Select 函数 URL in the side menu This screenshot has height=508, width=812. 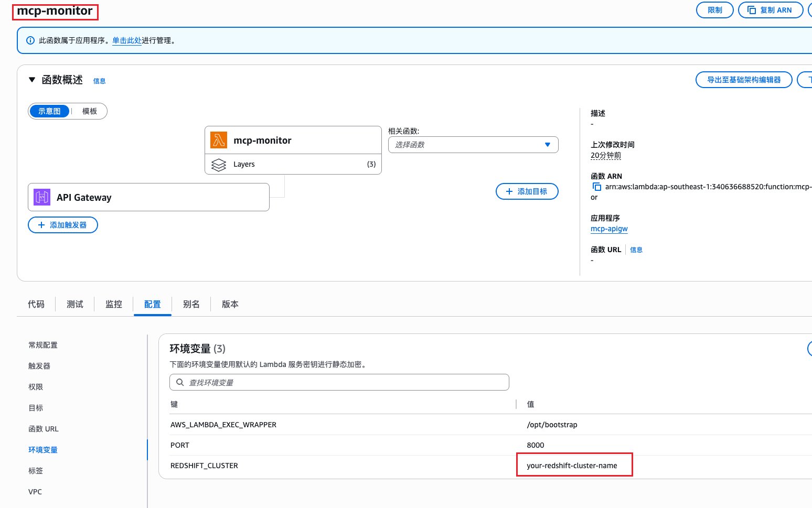coord(44,429)
